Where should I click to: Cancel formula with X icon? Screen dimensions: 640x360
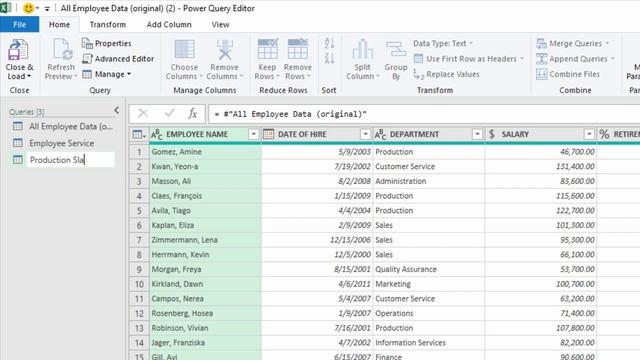pos(143,113)
